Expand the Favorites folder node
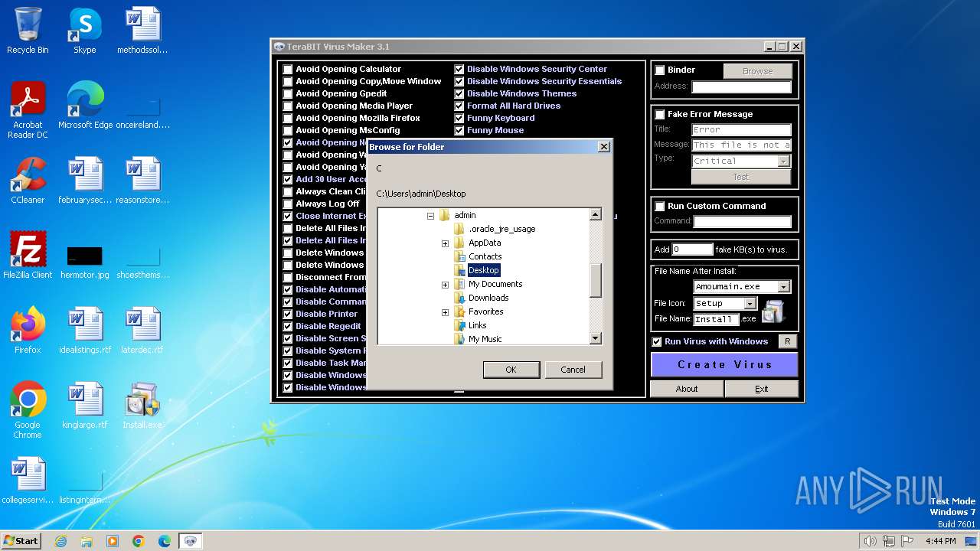 (x=445, y=312)
